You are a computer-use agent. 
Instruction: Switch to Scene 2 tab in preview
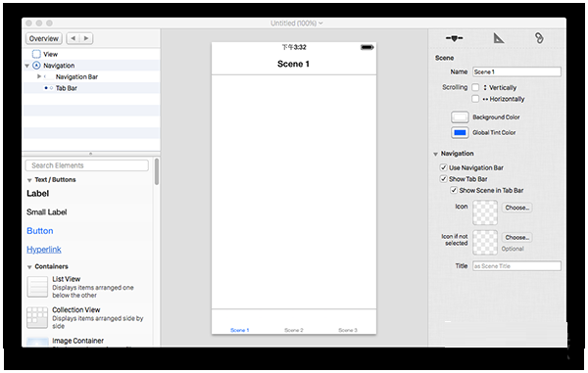(294, 330)
